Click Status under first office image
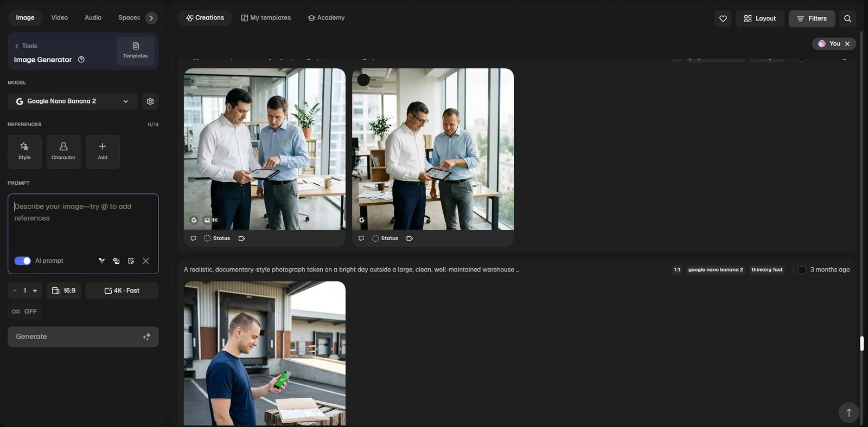The width and height of the screenshot is (868, 427). click(x=217, y=238)
